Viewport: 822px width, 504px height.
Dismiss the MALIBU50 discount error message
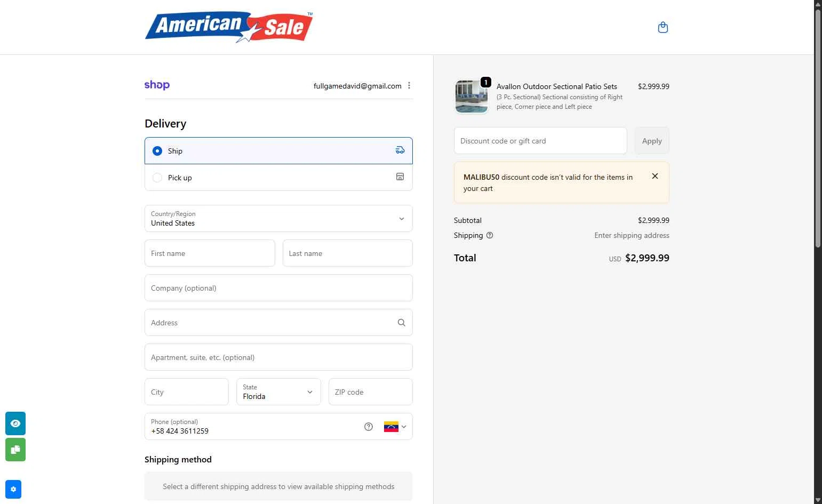click(x=655, y=176)
